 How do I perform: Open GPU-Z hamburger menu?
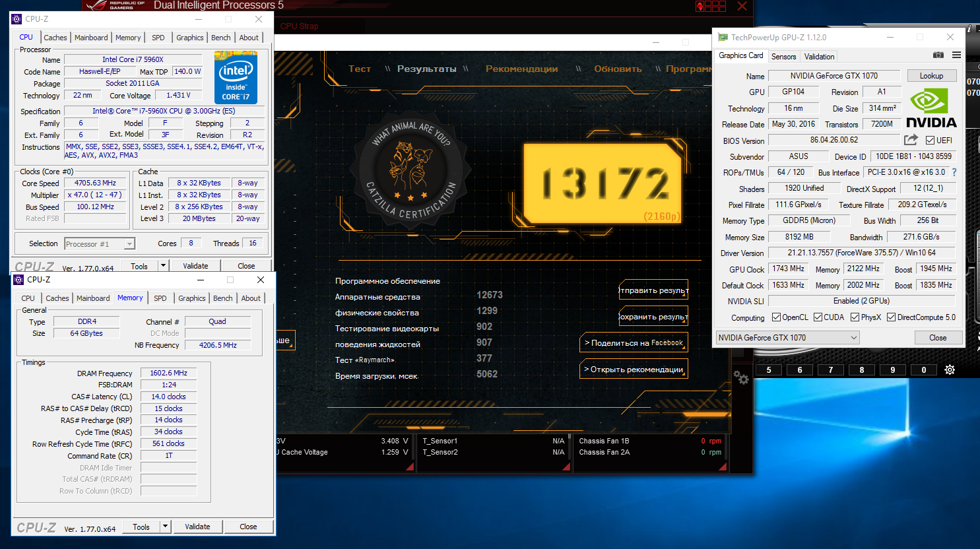(x=956, y=55)
